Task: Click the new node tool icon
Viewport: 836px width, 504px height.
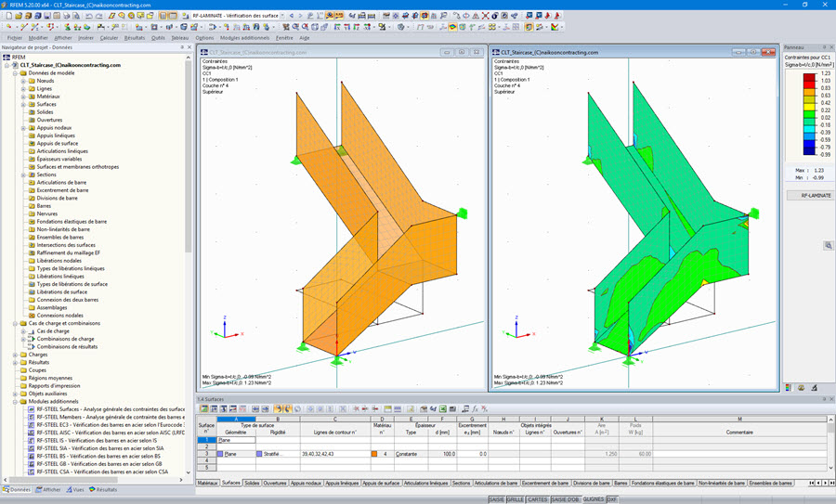Action: click(x=9, y=27)
